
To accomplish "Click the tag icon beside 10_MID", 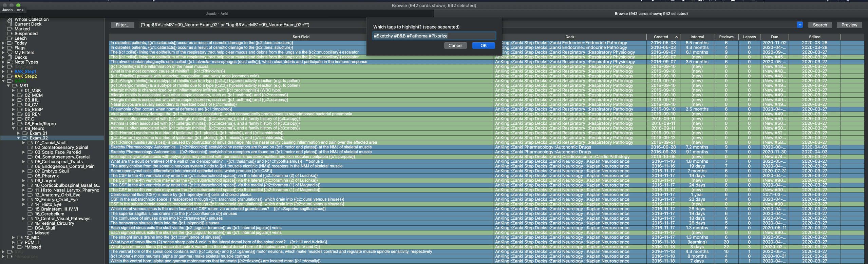I will pos(20,238).
